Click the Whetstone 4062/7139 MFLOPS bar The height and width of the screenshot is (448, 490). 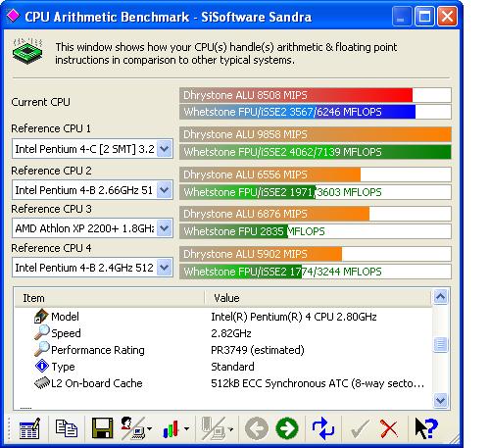[316, 152]
